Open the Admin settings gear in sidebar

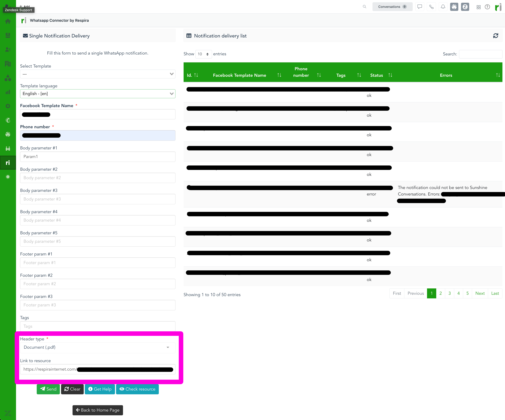(x=8, y=106)
